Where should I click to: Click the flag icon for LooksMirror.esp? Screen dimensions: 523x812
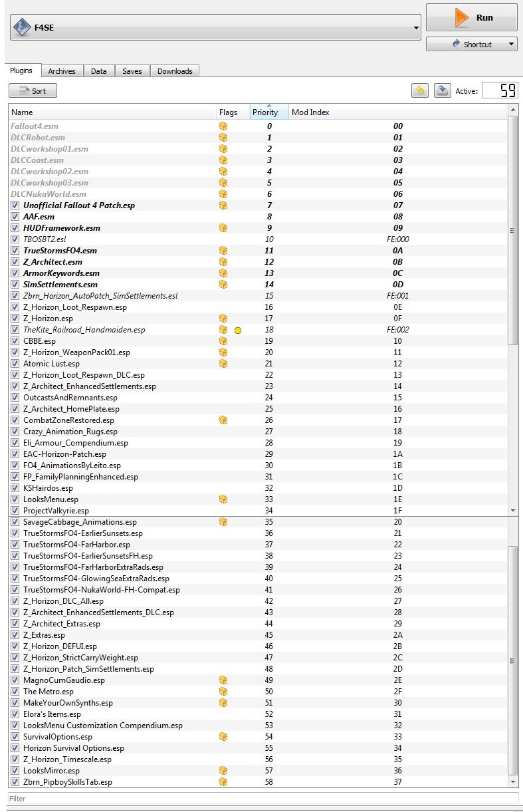[x=223, y=771]
